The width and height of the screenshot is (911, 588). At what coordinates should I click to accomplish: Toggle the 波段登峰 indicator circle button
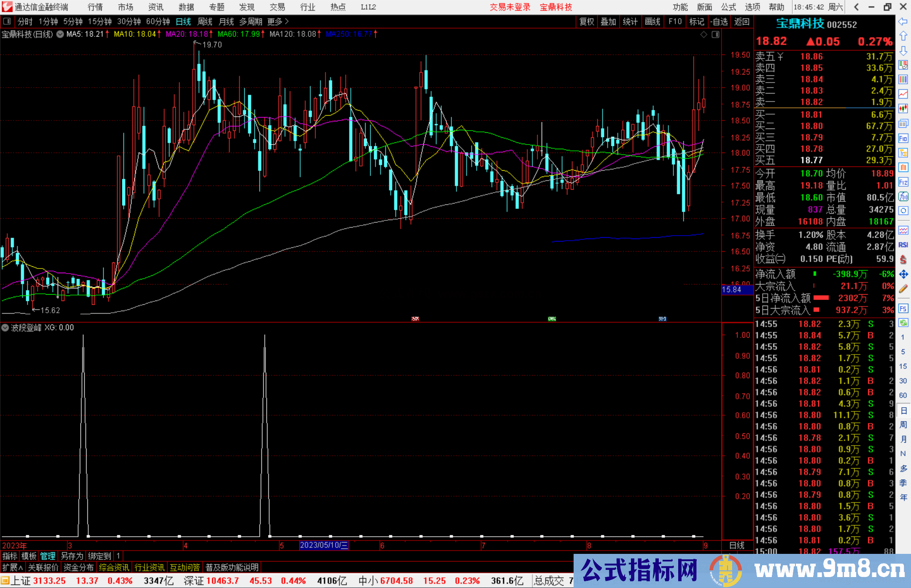(x=5, y=328)
